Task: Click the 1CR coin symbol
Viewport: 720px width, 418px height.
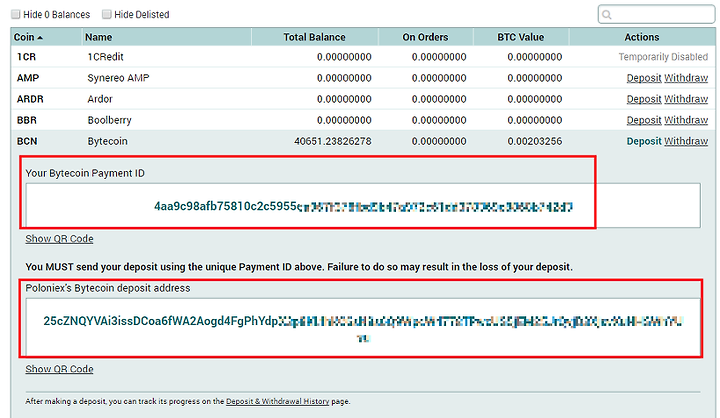Action: pos(26,57)
